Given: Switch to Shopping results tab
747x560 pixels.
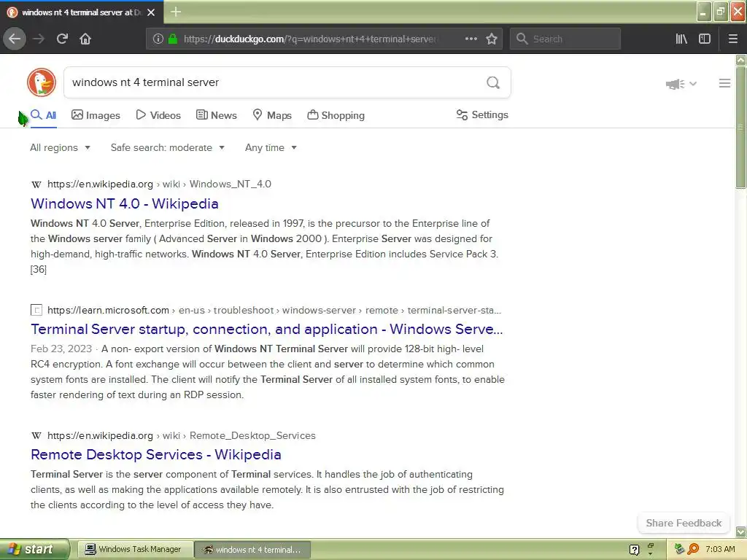Looking at the screenshot, I should [336, 115].
